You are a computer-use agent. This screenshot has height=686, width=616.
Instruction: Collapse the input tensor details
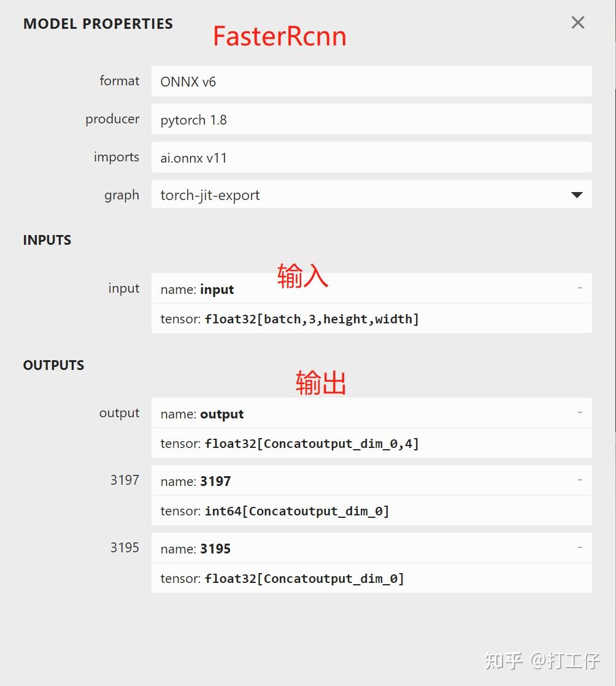coord(580,288)
